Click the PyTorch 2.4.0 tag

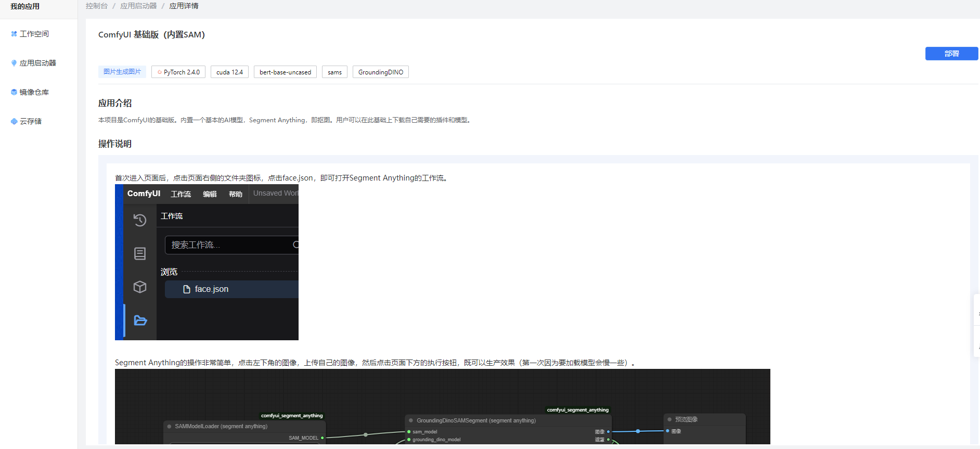178,72
